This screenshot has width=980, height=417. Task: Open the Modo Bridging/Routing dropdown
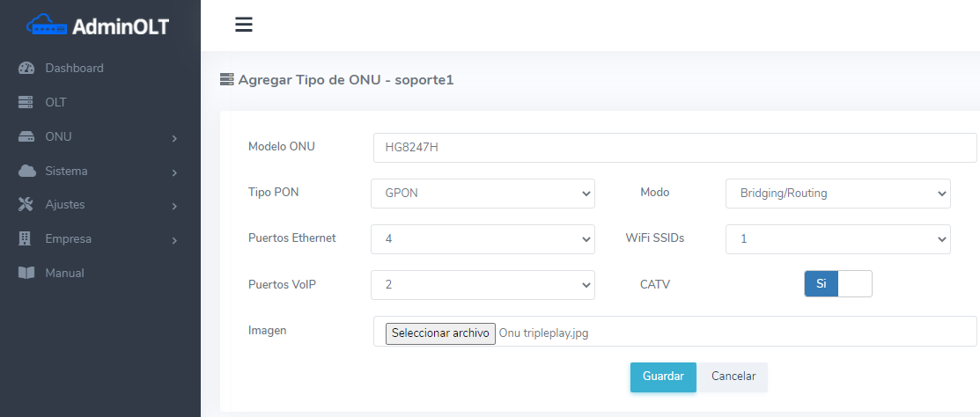[x=837, y=194]
